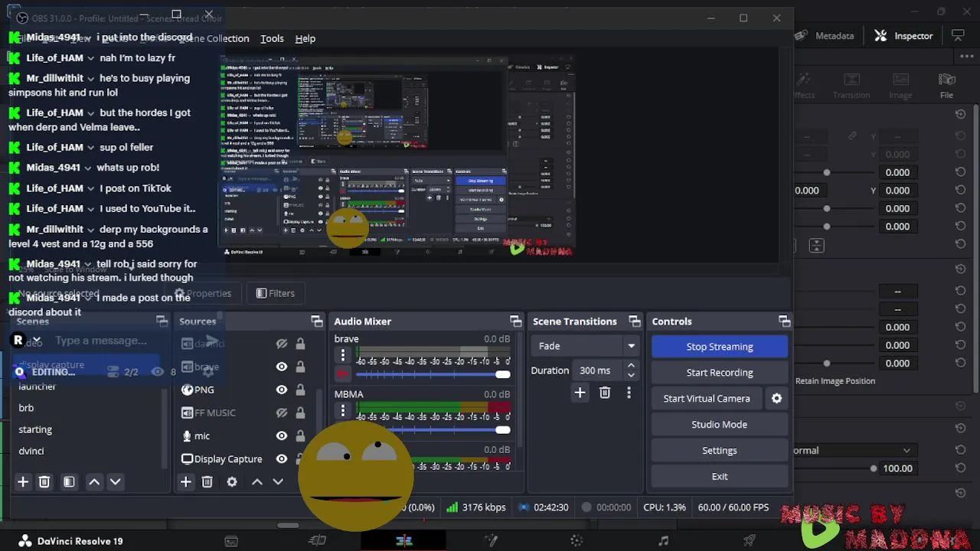Increase the transition duration stepper
Screen dimensions: 980x551
[631, 366]
